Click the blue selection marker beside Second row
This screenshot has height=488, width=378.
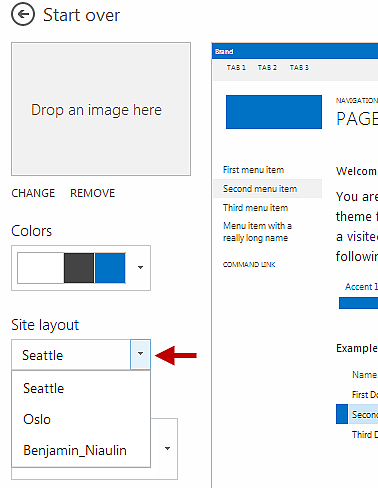coord(342,414)
